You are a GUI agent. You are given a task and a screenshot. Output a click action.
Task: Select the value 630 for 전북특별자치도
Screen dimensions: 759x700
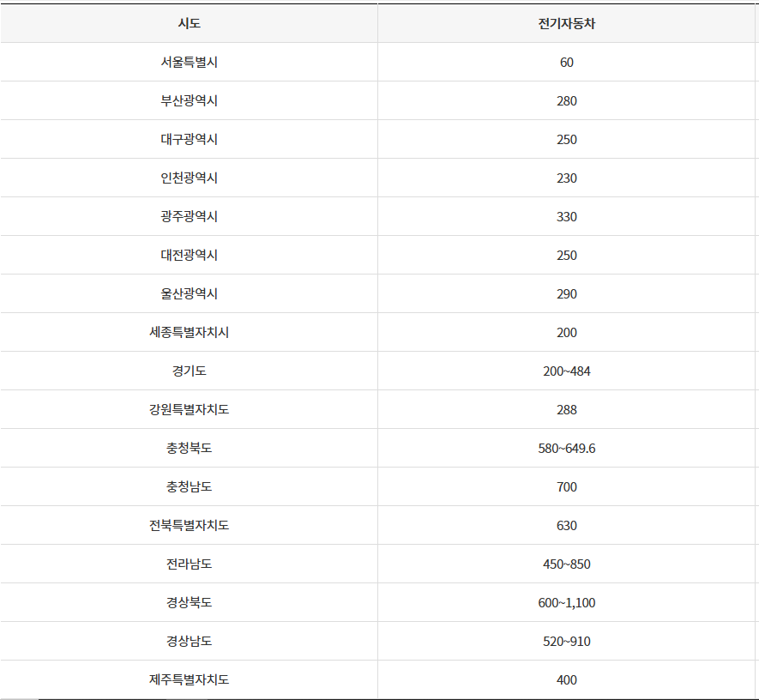(x=566, y=525)
